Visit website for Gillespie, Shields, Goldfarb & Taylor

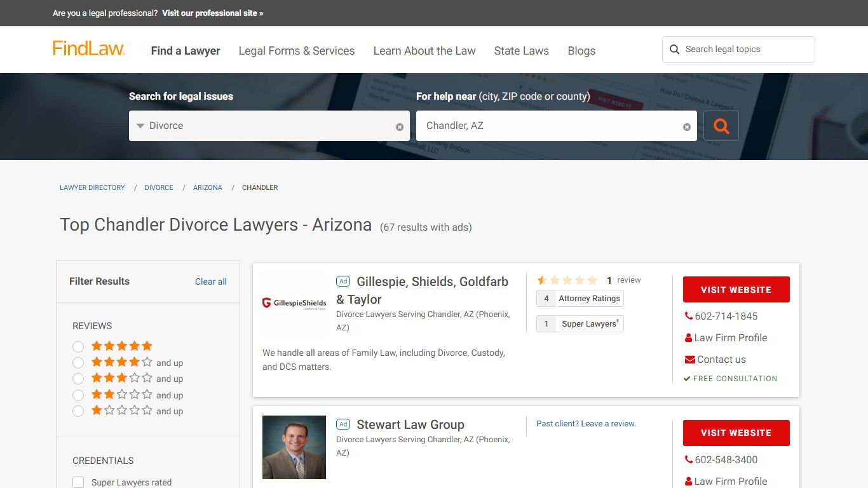[x=736, y=290]
